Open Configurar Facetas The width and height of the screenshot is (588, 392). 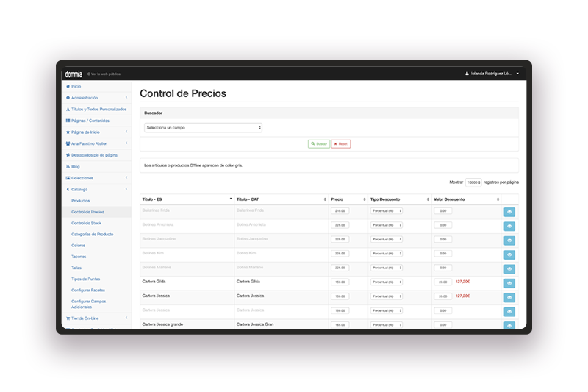88,291
